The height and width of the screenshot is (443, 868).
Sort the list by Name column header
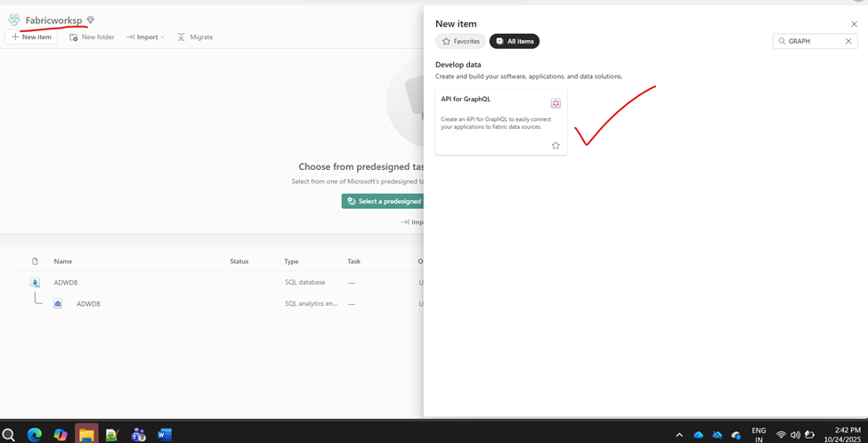pos(62,262)
